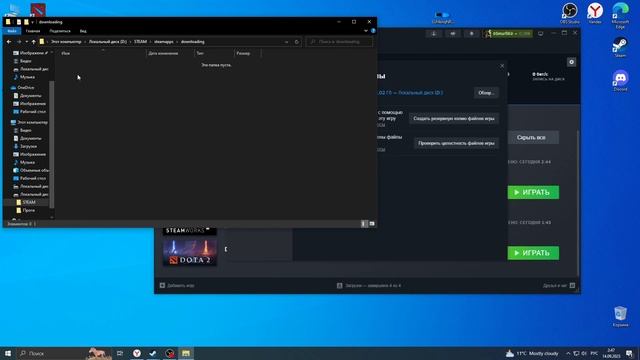Open Загрузки status in Steam footer
Image resolution: width=640 pixels, height=360 pixels.
(369, 285)
